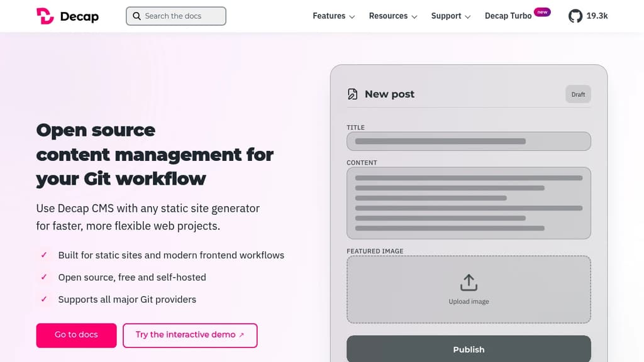Image resolution: width=644 pixels, height=362 pixels.
Task: Expand the Features dropdown chevron
Action: tap(352, 17)
